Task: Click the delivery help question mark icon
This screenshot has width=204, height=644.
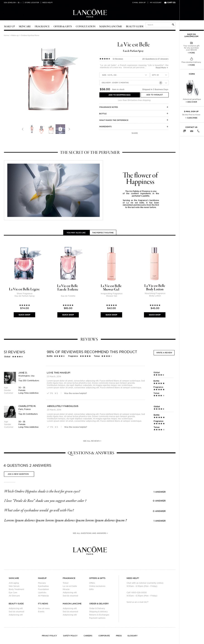Action: [161, 83]
